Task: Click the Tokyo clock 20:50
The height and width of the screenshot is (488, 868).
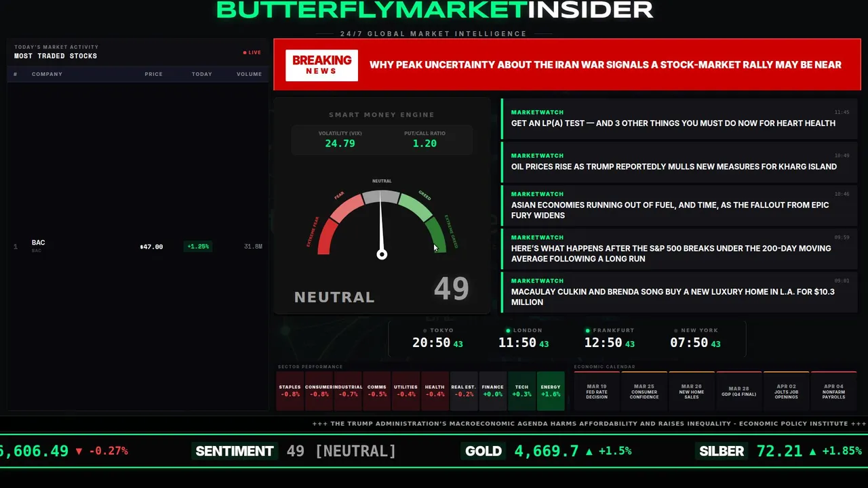Action: click(431, 343)
